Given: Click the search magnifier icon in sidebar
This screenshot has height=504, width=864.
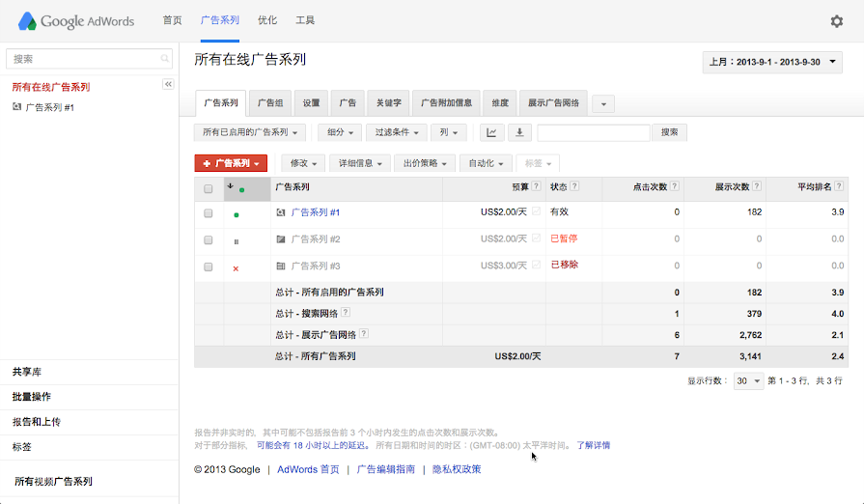Looking at the screenshot, I should pyautogui.click(x=164, y=58).
